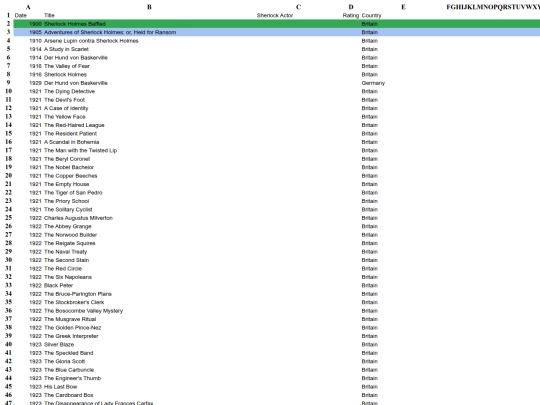Screen dimensions: 540x405
Task: Click 'The Abbey Grange' cell
Action: (68, 226)
